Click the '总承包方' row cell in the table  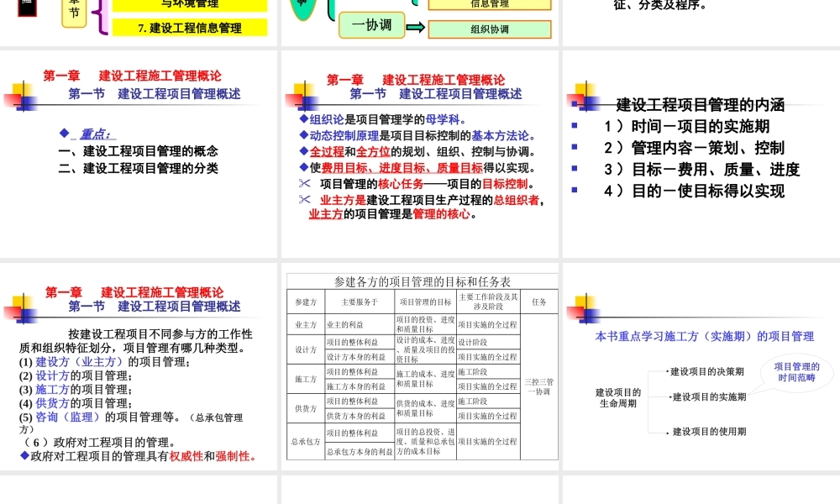(x=306, y=442)
